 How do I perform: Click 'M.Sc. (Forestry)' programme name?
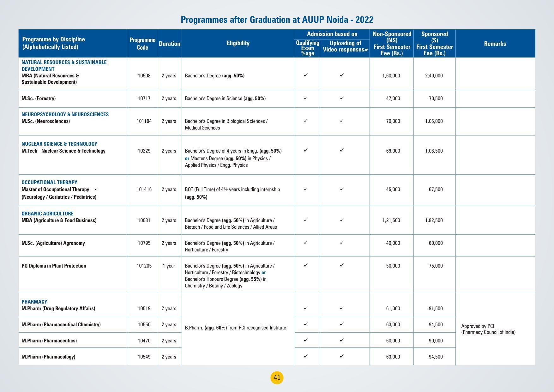click(x=39, y=98)
